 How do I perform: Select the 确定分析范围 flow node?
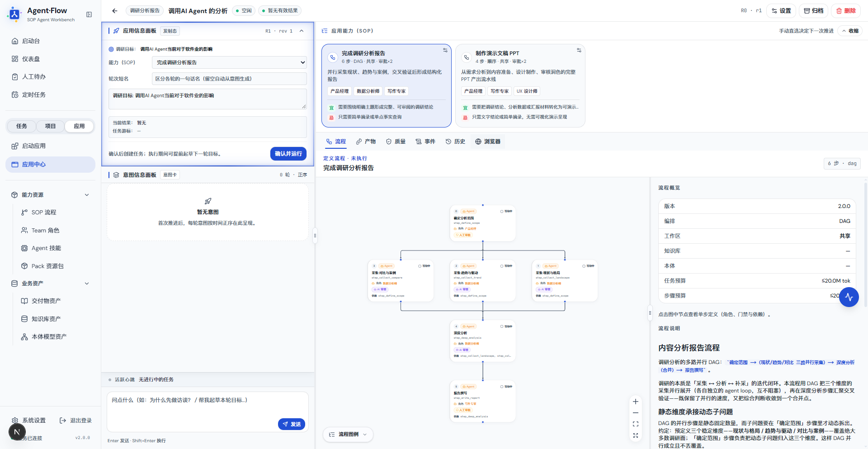pyautogui.click(x=483, y=223)
